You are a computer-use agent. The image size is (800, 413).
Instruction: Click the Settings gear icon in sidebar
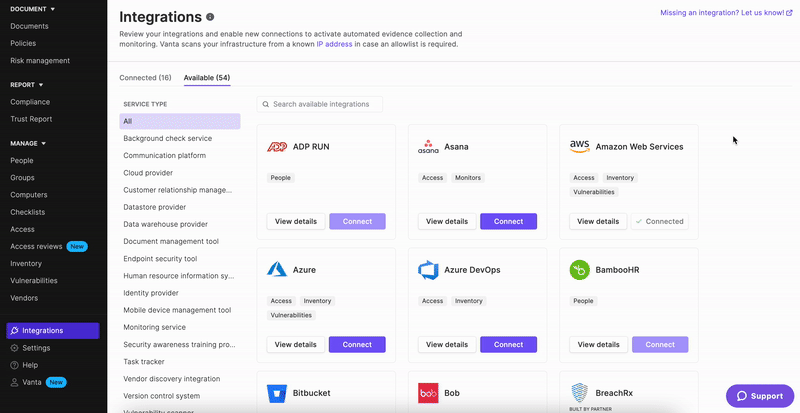[x=14, y=348]
